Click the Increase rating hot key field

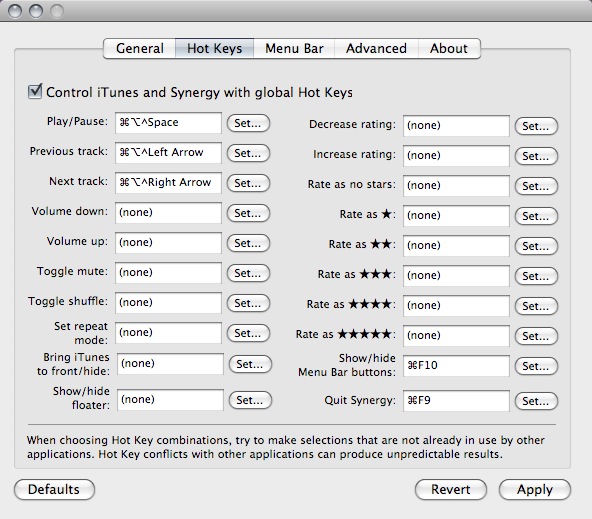456,156
